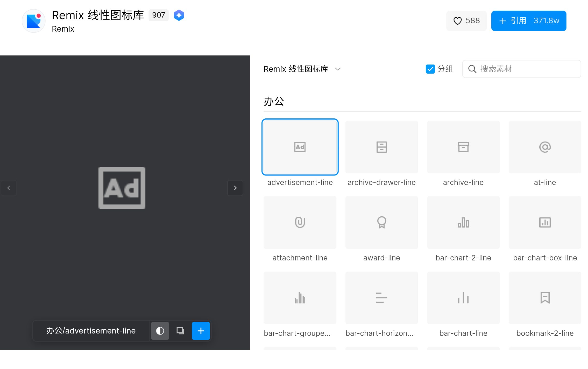Select the bar-chart-2-line icon
This screenshot has height=369, width=588.
pos(463,222)
